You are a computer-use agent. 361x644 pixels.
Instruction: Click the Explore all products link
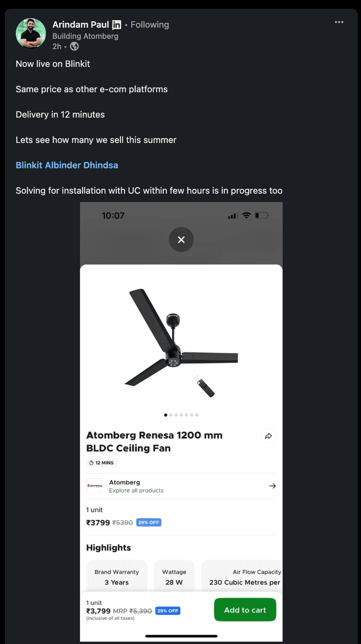[x=136, y=490]
